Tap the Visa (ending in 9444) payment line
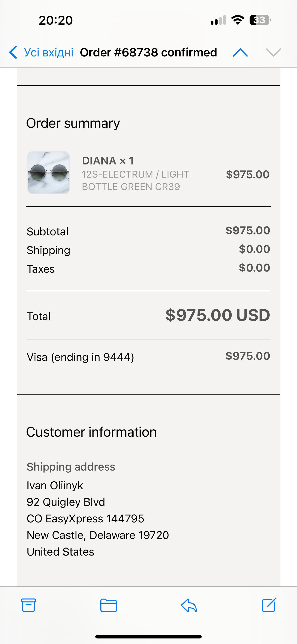The image size is (297, 644). click(x=80, y=357)
